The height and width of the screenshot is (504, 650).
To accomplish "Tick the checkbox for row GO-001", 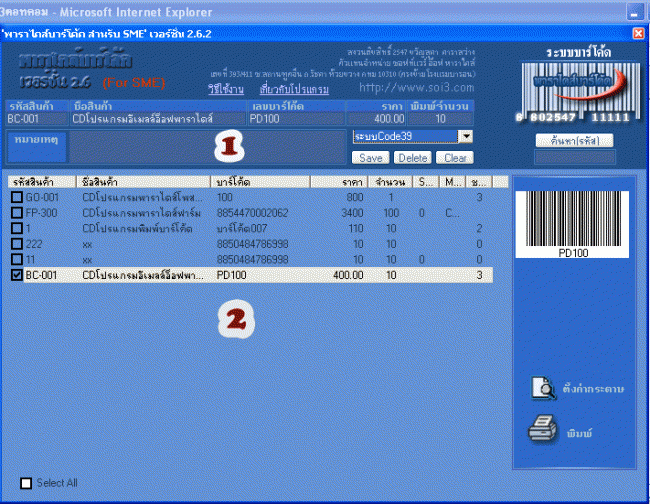I will point(17,197).
